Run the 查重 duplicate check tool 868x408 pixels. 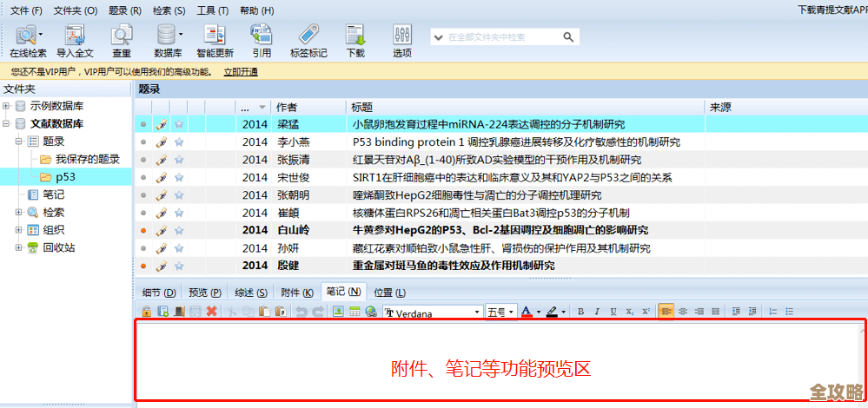[122, 42]
